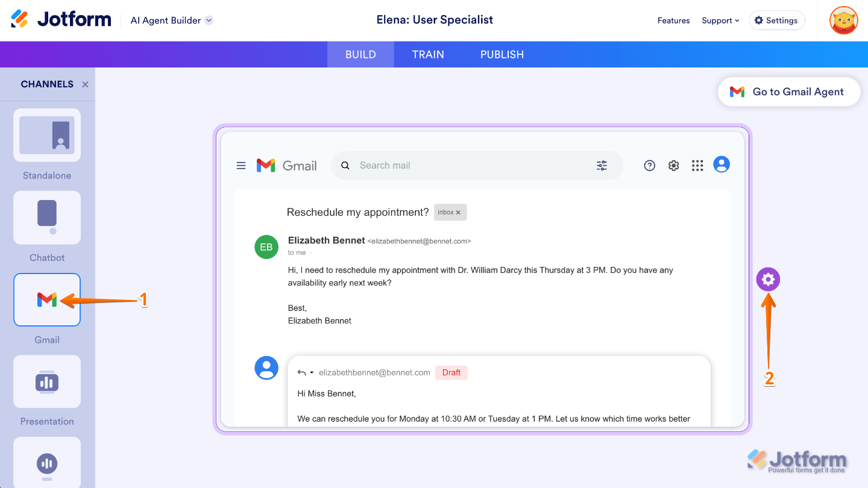Open Gmail's help question mark icon
This screenshot has width=868, height=488.
649,166
